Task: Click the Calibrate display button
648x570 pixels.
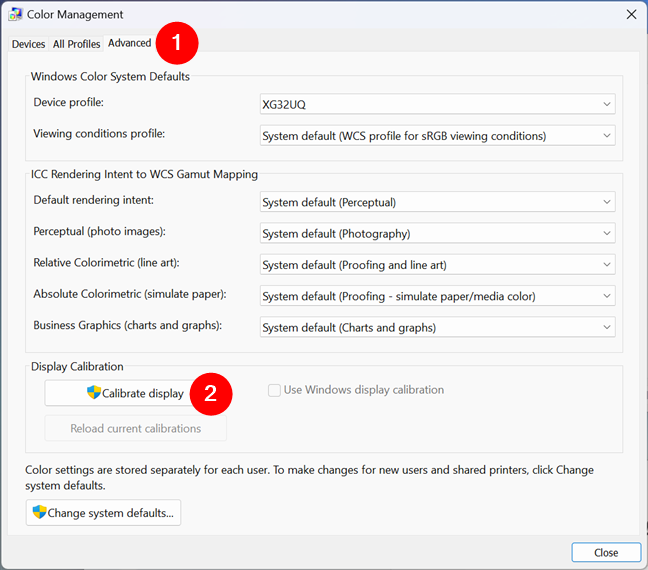Action: [x=135, y=393]
